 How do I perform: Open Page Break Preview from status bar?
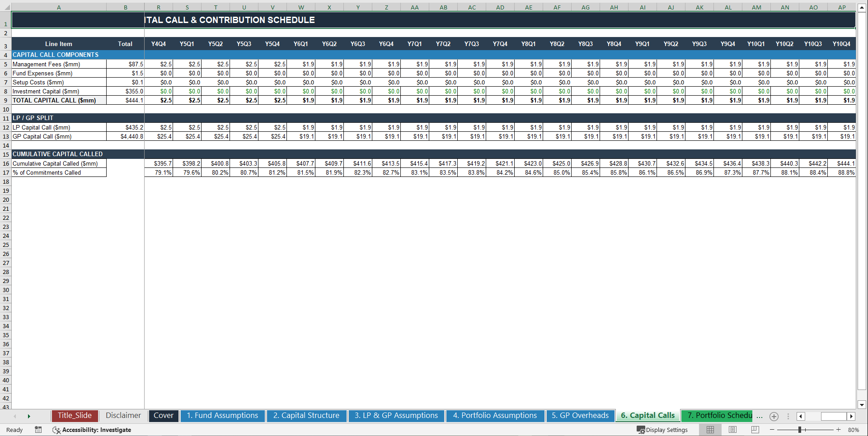[x=755, y=430]
